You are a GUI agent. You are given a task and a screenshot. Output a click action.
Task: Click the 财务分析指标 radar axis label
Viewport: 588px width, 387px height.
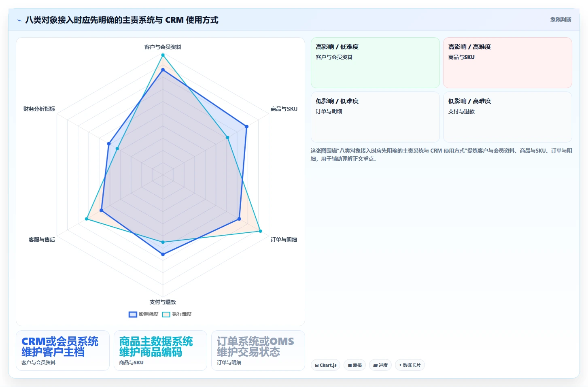pos(39,109)
